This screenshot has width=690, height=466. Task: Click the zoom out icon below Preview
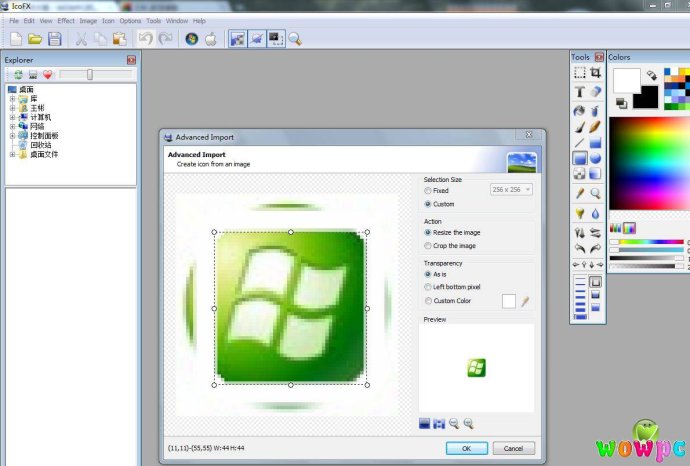pyautogui.click(x=454, y=424)
